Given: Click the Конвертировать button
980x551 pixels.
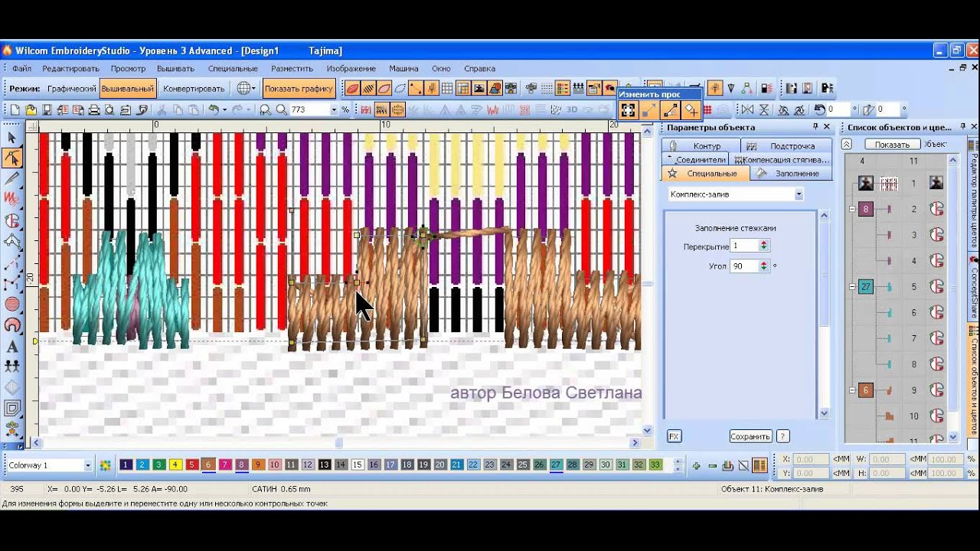Looking at the screenshot, I should [x=194, y=89].
